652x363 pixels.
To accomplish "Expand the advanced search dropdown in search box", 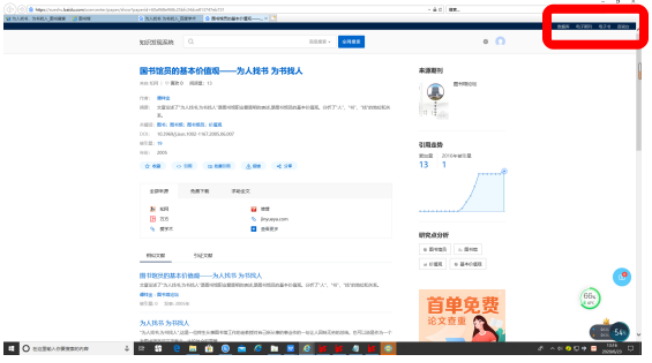I will (x=319, y=42).
